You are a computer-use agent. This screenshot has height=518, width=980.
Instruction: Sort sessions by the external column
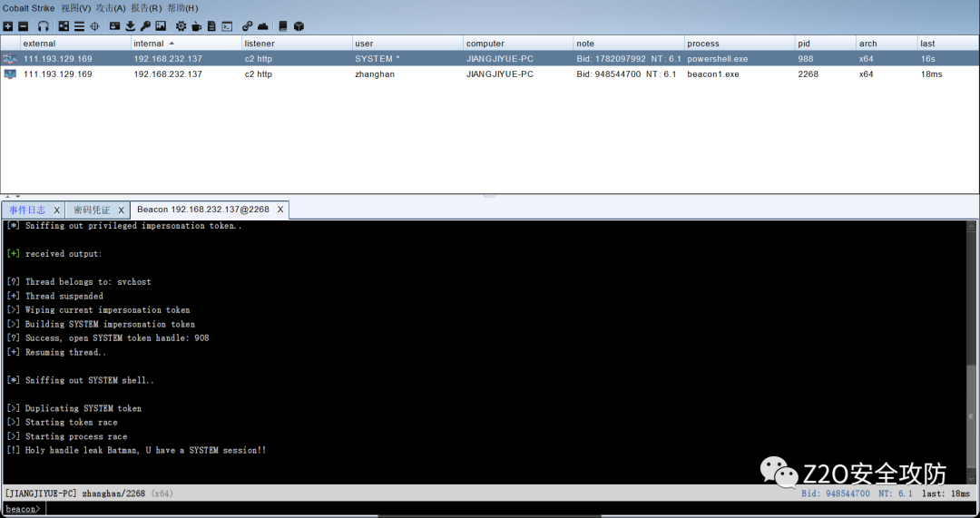(75, 44)
